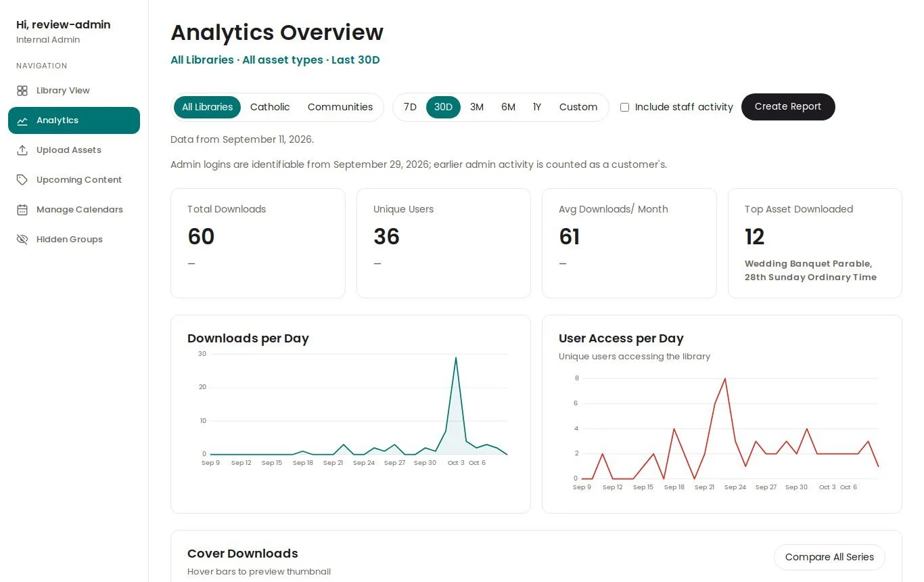The image size is (924, 582).
Task: Open Upload Assets navigation item
Action: (74, 150)
